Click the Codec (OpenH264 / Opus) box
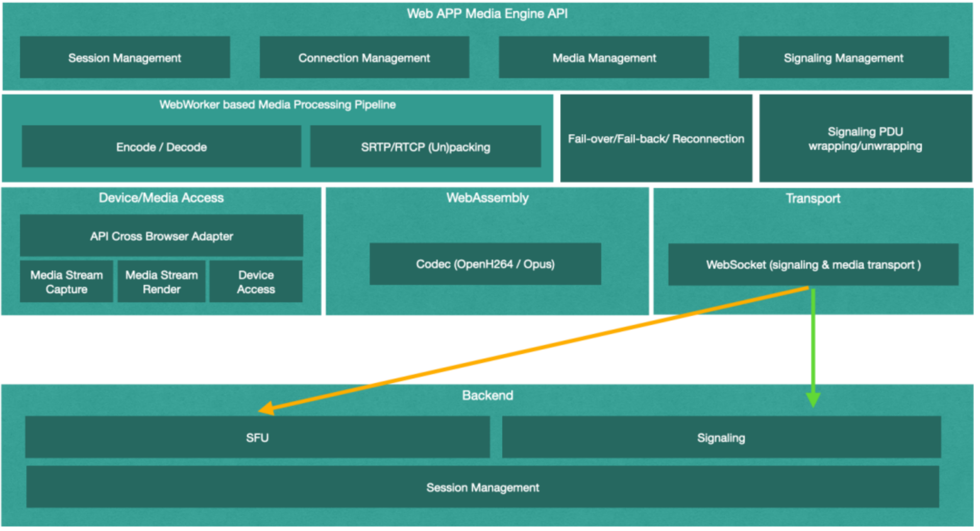The height and width of the screenshot is (531, 980). click(485, 263)
